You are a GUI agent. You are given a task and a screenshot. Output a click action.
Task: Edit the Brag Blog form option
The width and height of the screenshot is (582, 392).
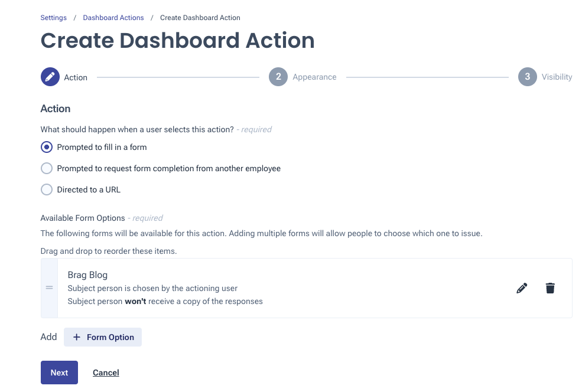(x=522, y=288)
